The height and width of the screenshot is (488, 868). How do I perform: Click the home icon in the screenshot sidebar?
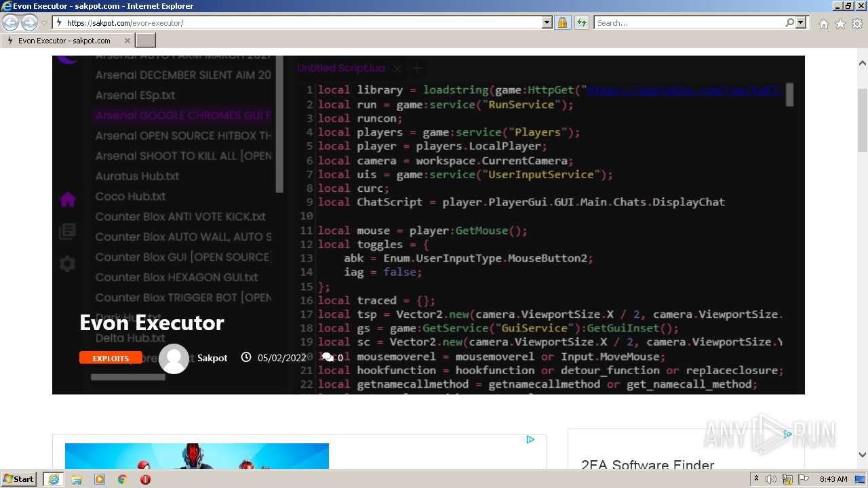coord(68,200)
